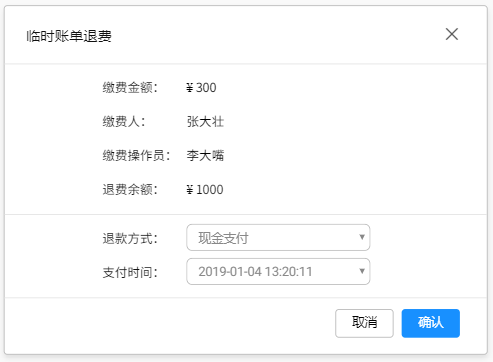Select the operator name 李大嘴
This screenshot has height=362, width=493.
[x=205, y=156]
